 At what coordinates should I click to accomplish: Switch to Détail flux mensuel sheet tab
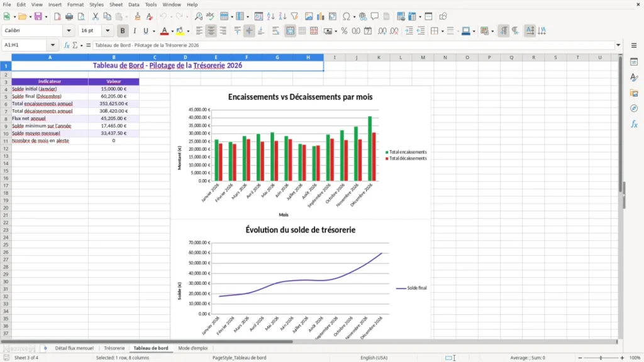[x=74, y=348]
